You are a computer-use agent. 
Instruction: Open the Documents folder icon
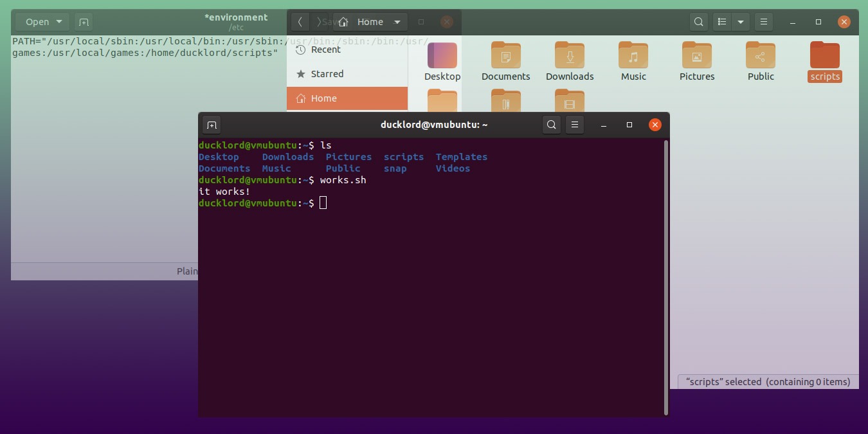(x=505, y=57)
